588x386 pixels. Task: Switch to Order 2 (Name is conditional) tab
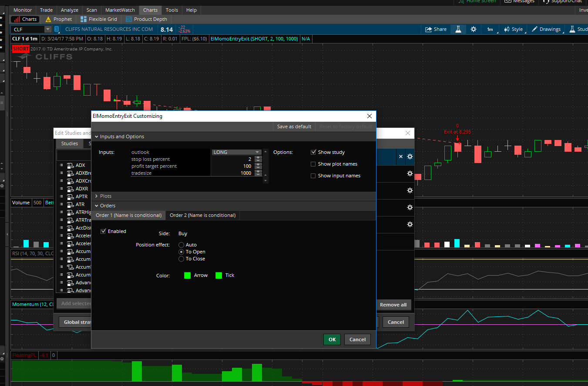202,215
